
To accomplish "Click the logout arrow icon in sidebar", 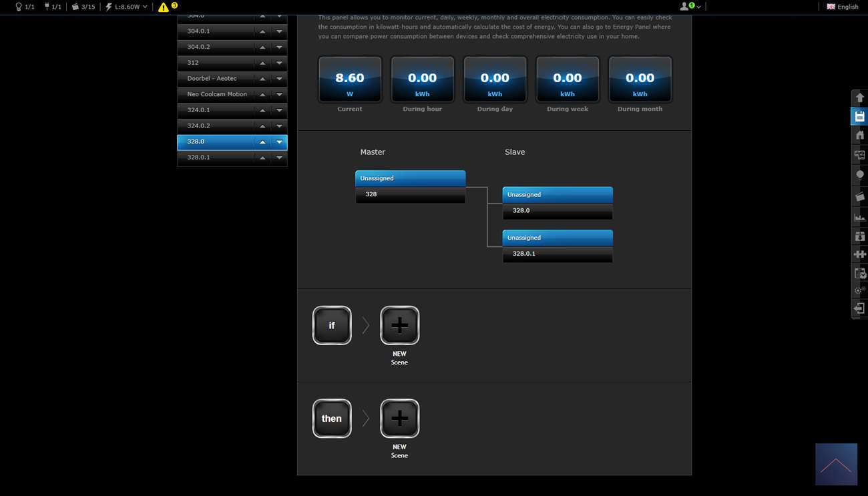I will click(x=859, y=308).
